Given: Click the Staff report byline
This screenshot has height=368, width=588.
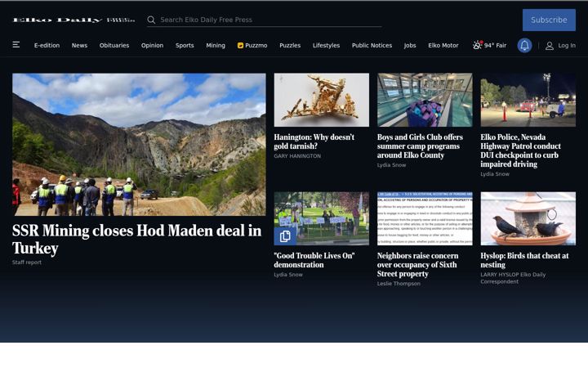Looking at the screenshot, I should pyautogui.click(x=27, y=263).
